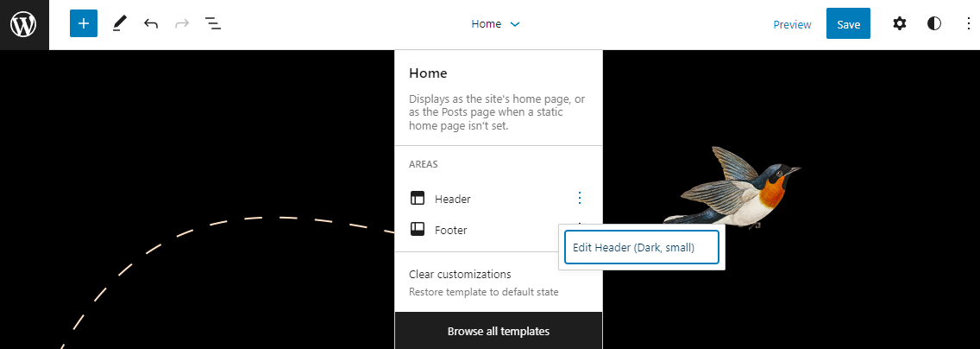Image resolution: width=980 pixels, height=349 pixels.
Task: Toggle the Global Styles half-circle icon
Action: [x=934, y=24]
